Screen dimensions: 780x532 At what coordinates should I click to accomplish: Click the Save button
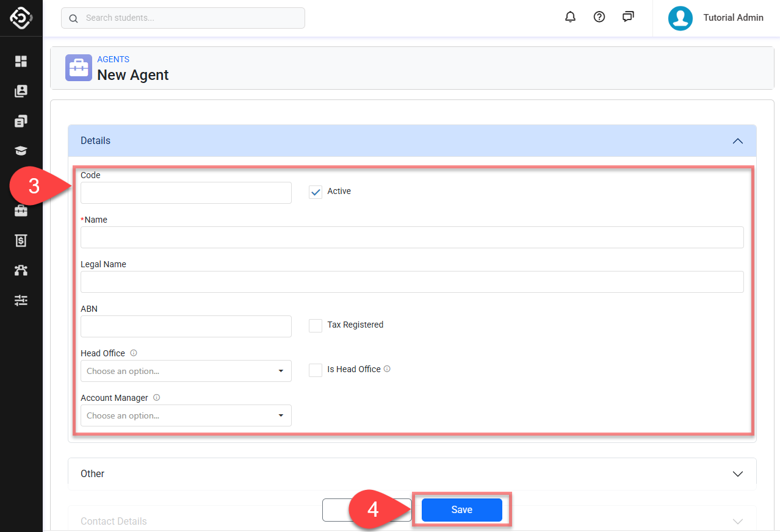click(461, 510)
